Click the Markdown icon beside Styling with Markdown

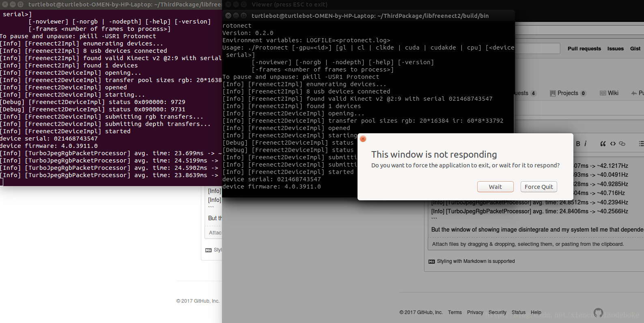[432, 261]
